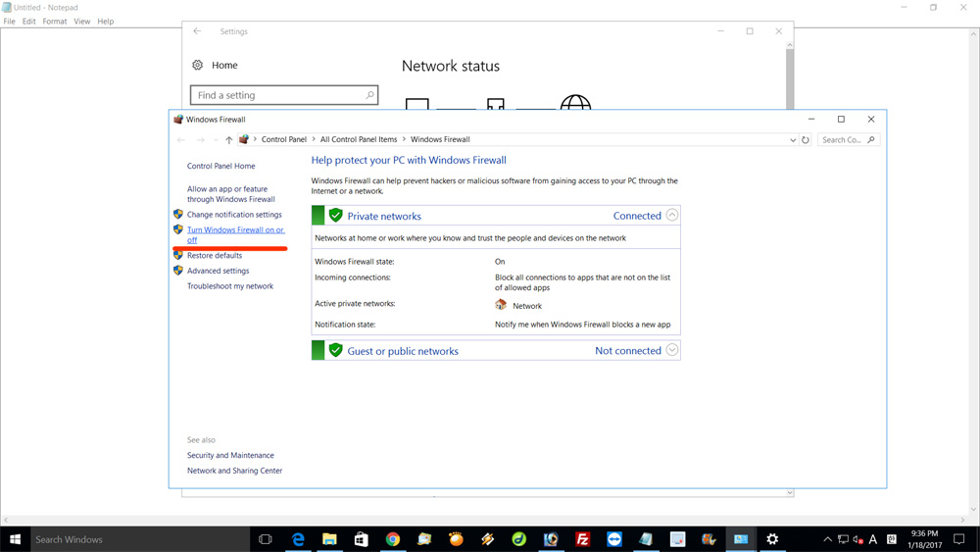Open Notepad Edit menu

coord(29,22)
